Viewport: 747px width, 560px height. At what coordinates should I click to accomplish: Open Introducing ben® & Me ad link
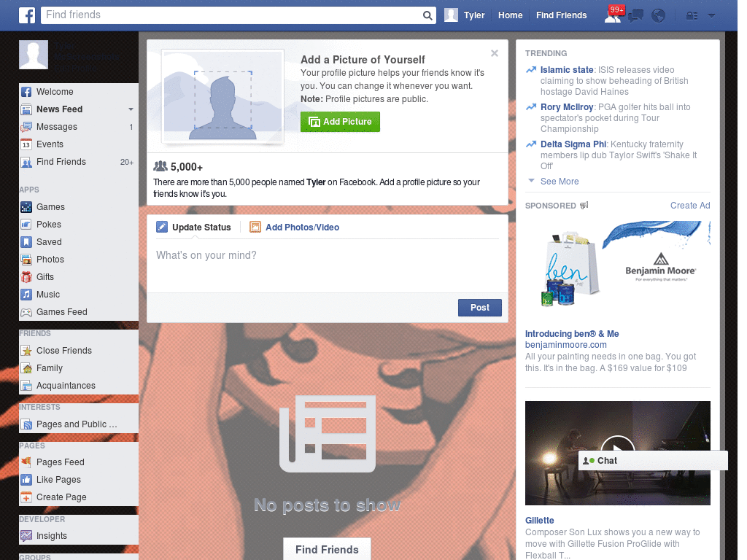pos(572,334)
